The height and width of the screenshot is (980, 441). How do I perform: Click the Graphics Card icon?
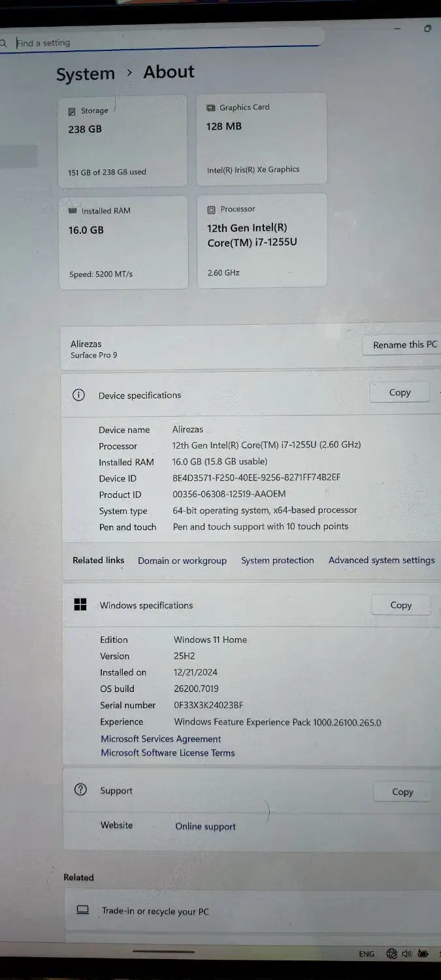pyautogui.click(x=211, y=108)
